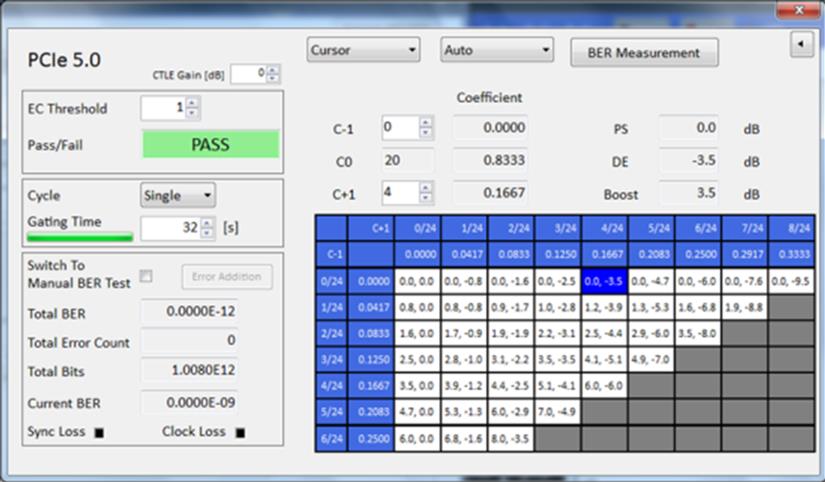Open the Cycle Single dropdown
Viewport: 825px width, 482px height.
tap(178, 195)
